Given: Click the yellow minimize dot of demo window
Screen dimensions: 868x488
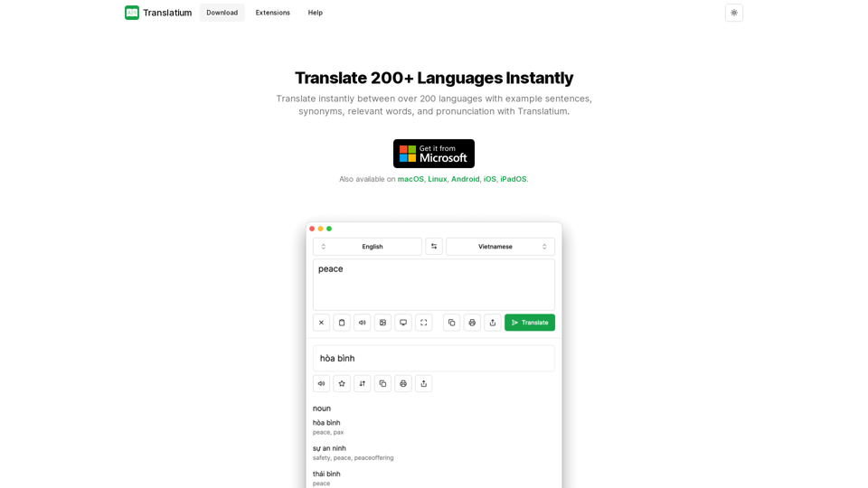Looking at the screenshot, I should pos(320,229).
